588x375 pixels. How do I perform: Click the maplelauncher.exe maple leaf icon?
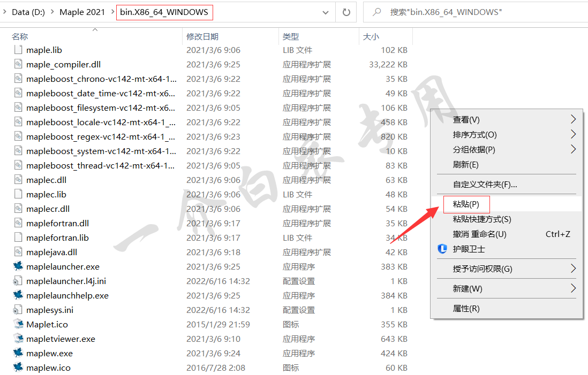[18, 266]
